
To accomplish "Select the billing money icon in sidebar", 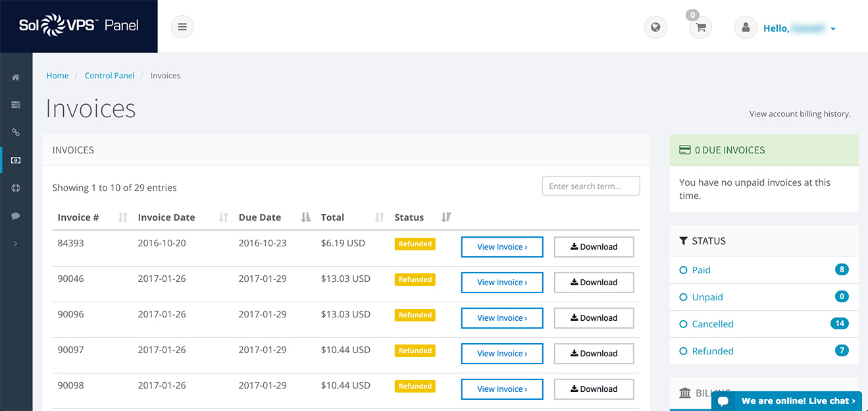I will [x=16, y=160].
